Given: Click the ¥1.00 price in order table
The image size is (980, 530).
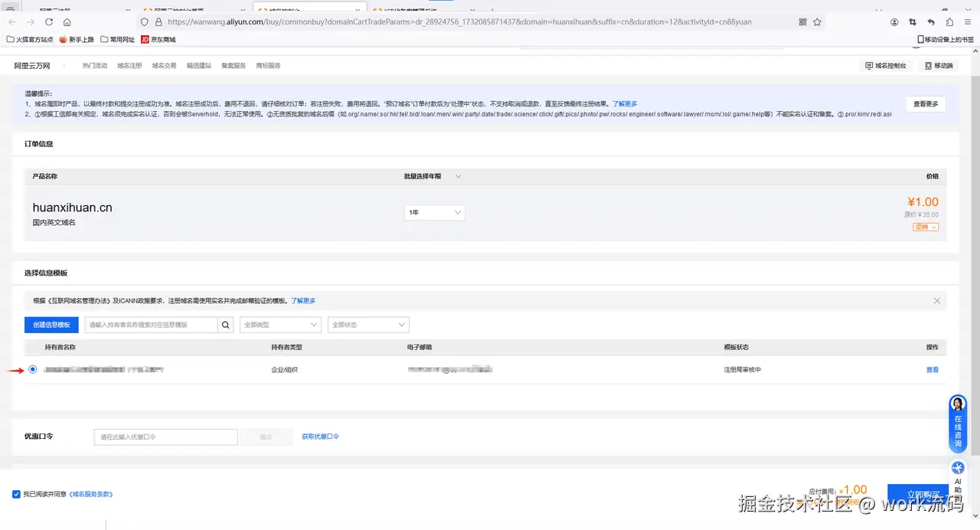Looking at the screenshot, I should (x=923, y=203).
